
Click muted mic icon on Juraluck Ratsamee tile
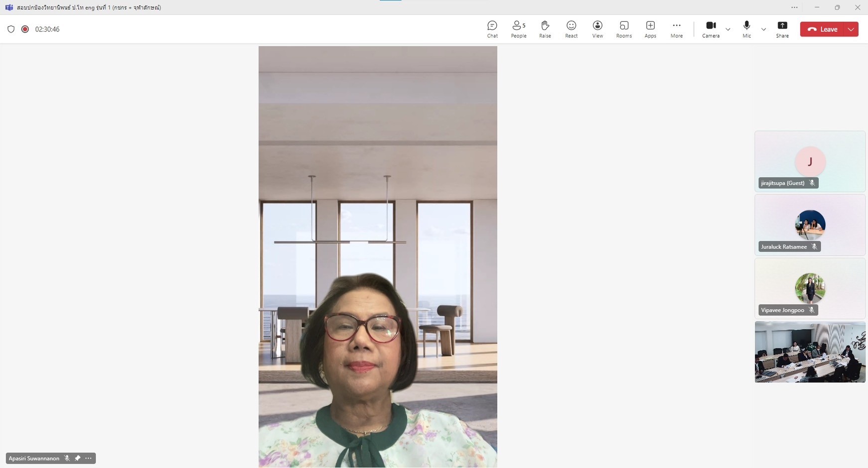click(815, 247)
